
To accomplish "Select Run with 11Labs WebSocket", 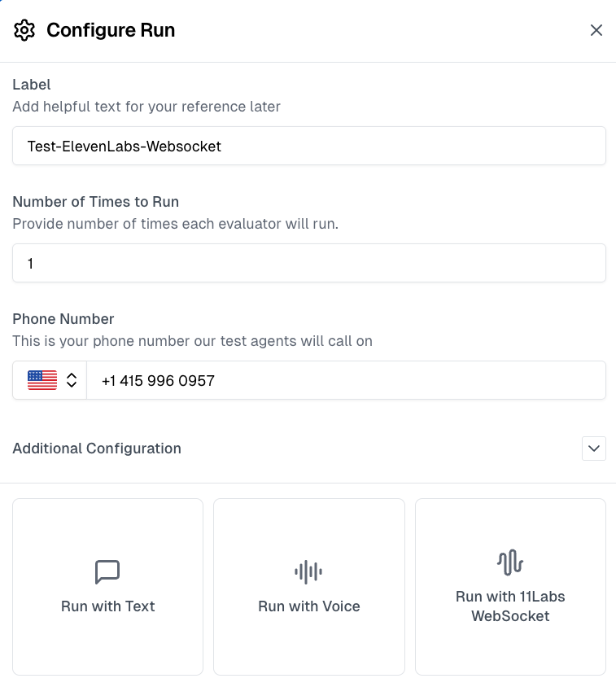I will (510, 586).
